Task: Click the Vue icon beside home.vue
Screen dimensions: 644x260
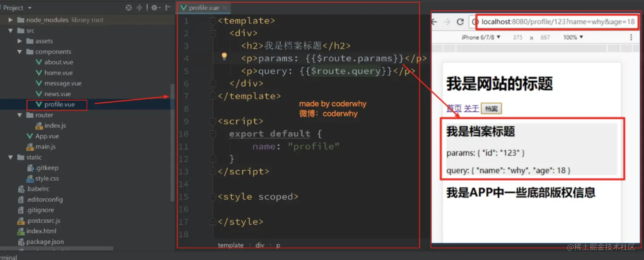Action: (40, 73)
